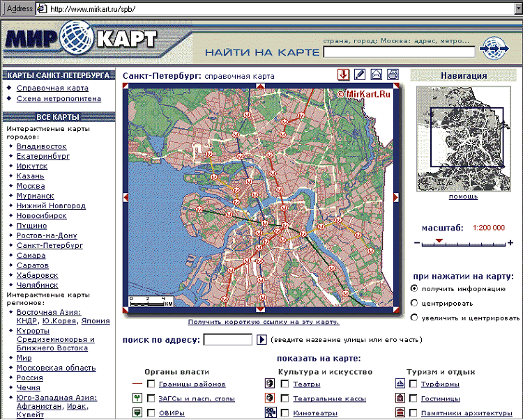Pan map west with left arrow
The image size is (523, 420).
pyautogui.click(x=126, y=197)
